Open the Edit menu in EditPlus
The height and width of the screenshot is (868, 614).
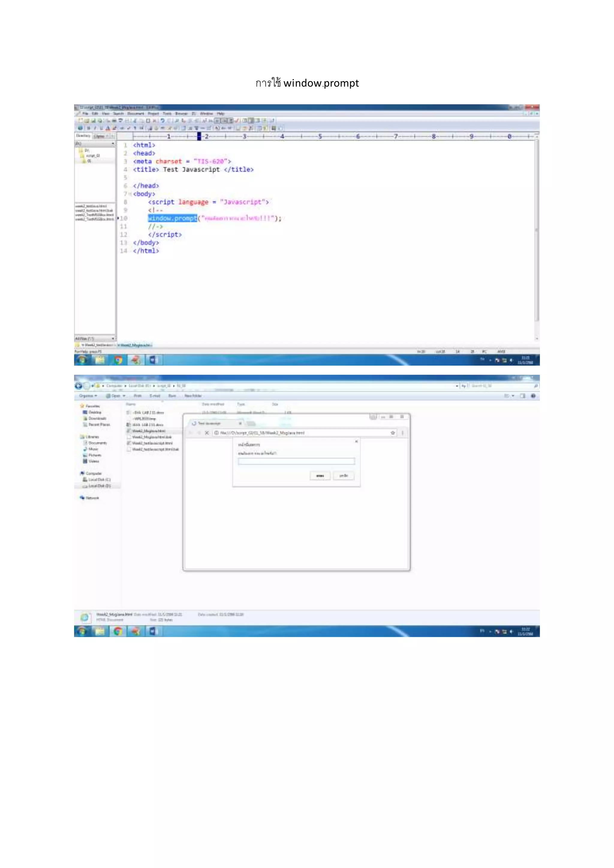[x=95, y=113]
